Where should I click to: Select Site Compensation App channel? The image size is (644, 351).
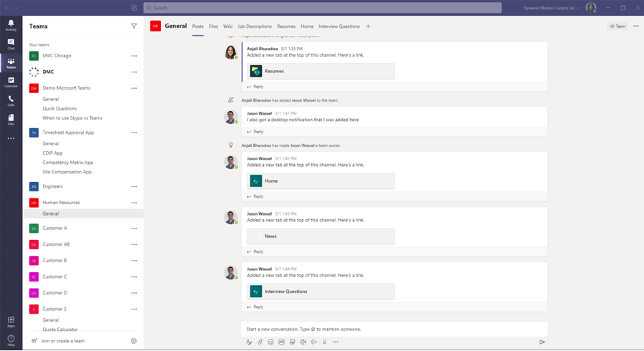tap(67, 172)
